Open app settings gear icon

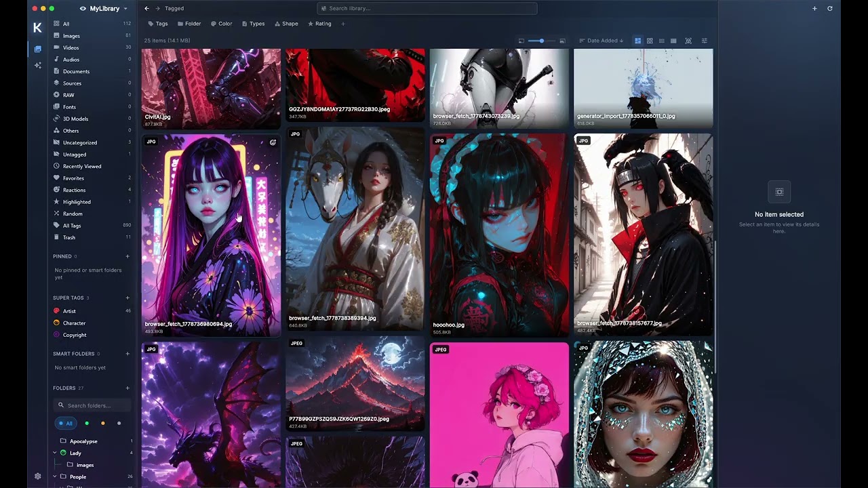click(37, 476)
